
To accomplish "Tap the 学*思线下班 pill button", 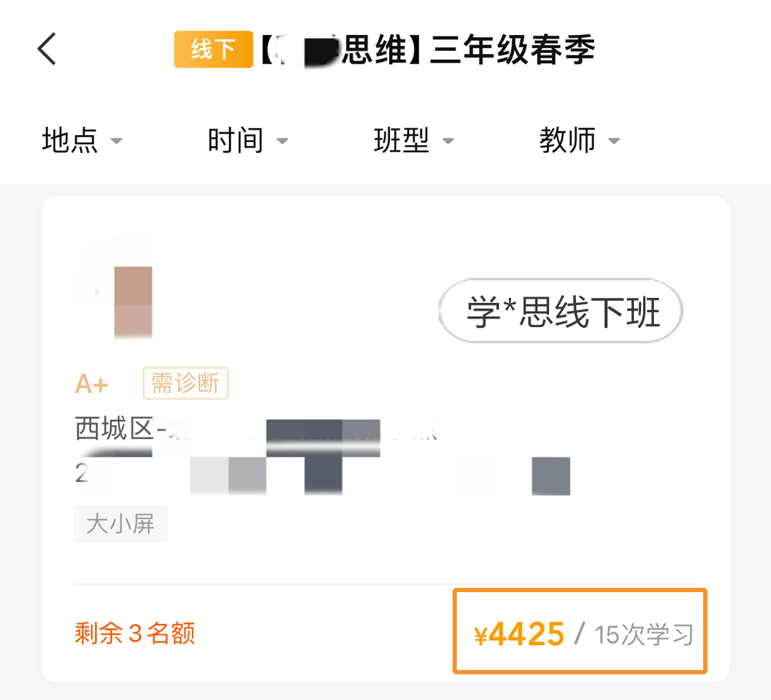I will [560, 311].
